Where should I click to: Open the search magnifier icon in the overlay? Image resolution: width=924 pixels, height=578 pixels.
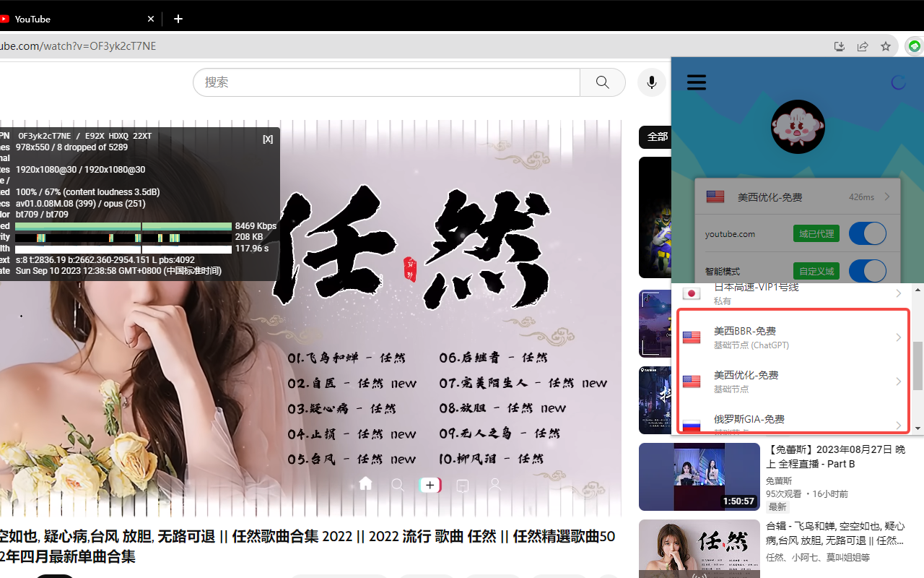point(398,484)
